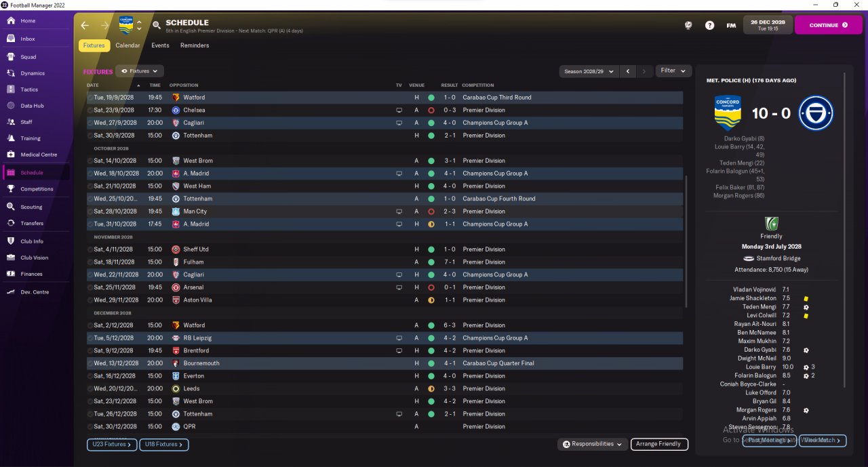Open the Medical Centre sidebar icon
This screenshot has width=868, height=467.
click(x=11, y=155)
